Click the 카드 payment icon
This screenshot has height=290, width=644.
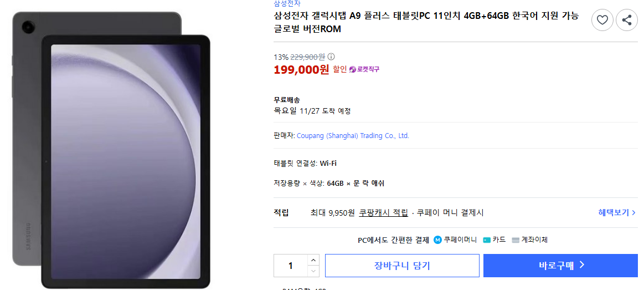click(x=487, y=240)
